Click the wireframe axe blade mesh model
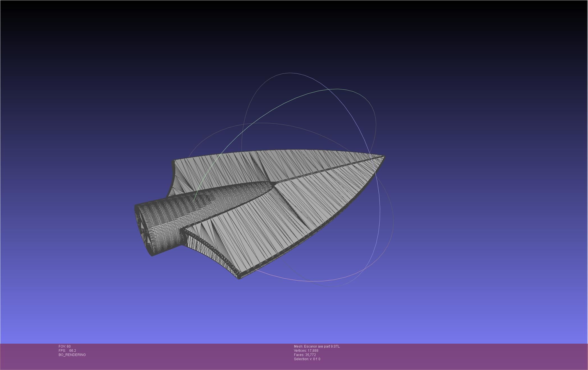 coord(259,214)
